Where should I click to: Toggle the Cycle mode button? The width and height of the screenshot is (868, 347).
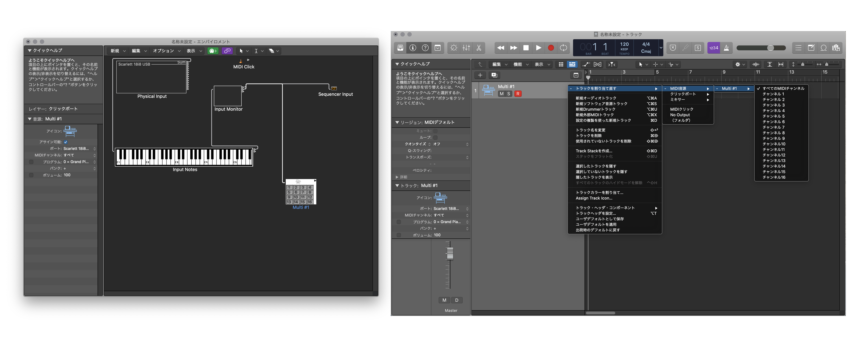(563, 48)
